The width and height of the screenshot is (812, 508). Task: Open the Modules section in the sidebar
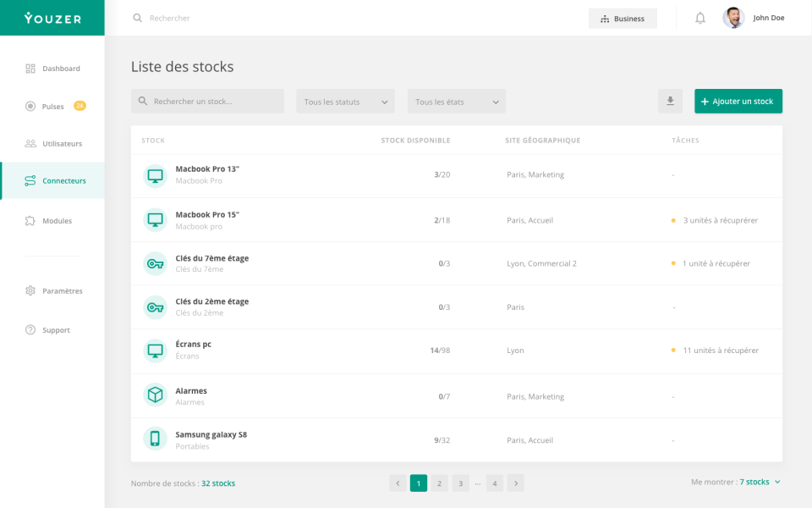coord(52,220)
